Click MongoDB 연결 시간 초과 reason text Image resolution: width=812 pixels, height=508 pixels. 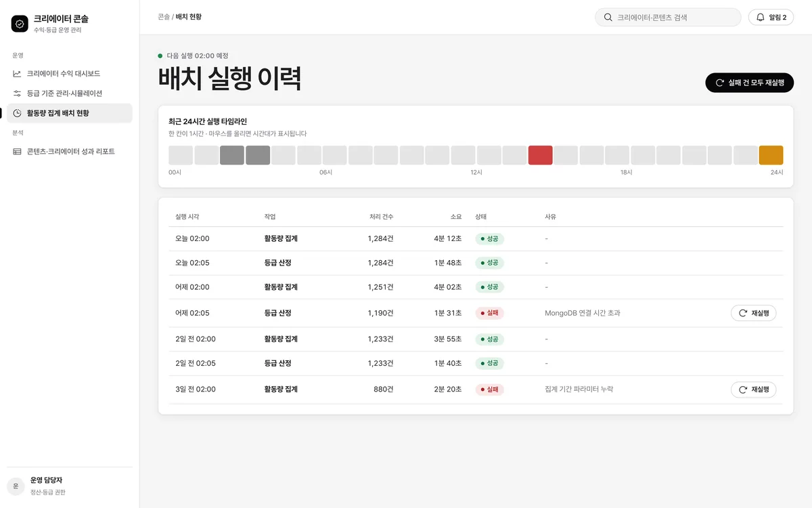583,313
